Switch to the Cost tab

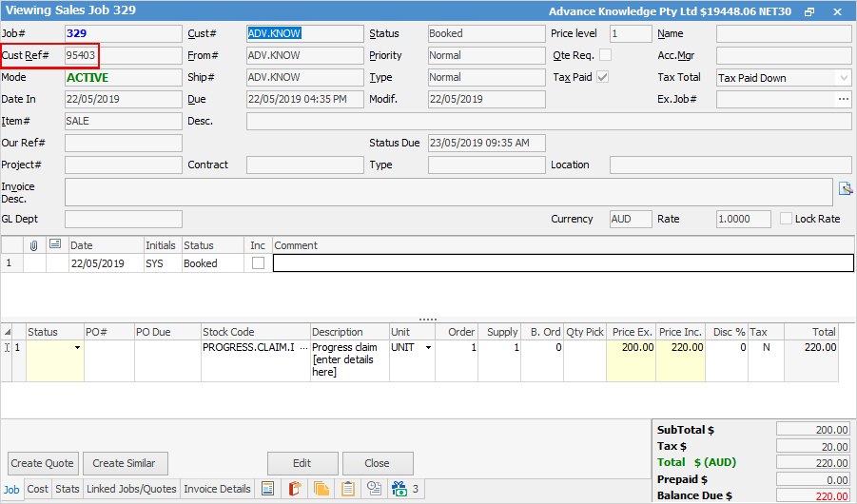(38, 489)
